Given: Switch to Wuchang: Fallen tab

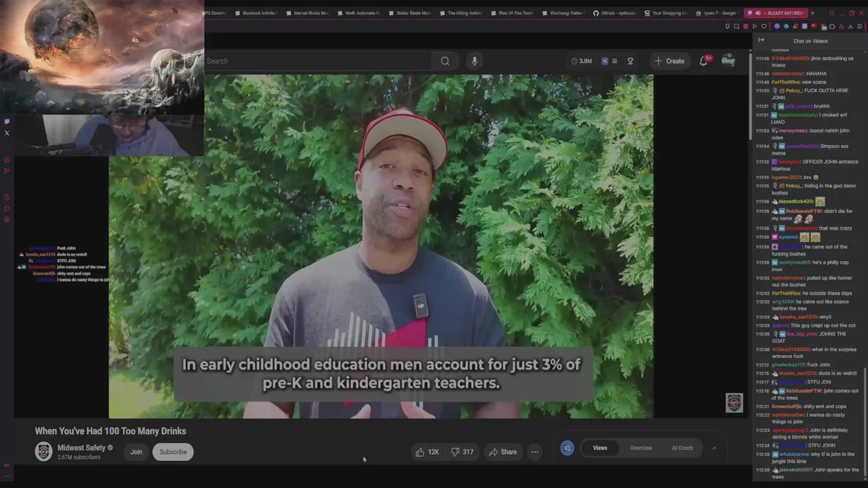Looking at the screenshot, I should point(565,13).
